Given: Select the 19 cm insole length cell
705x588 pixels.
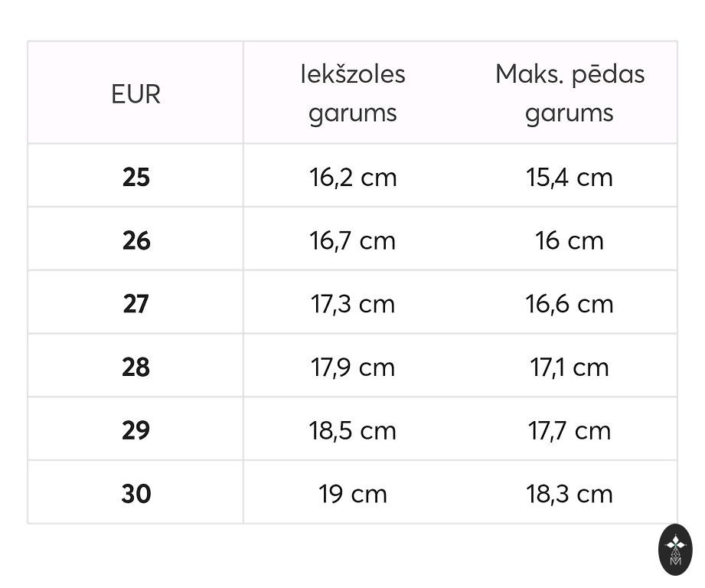Looking at the screenshot, I should (x=353, y=494).
